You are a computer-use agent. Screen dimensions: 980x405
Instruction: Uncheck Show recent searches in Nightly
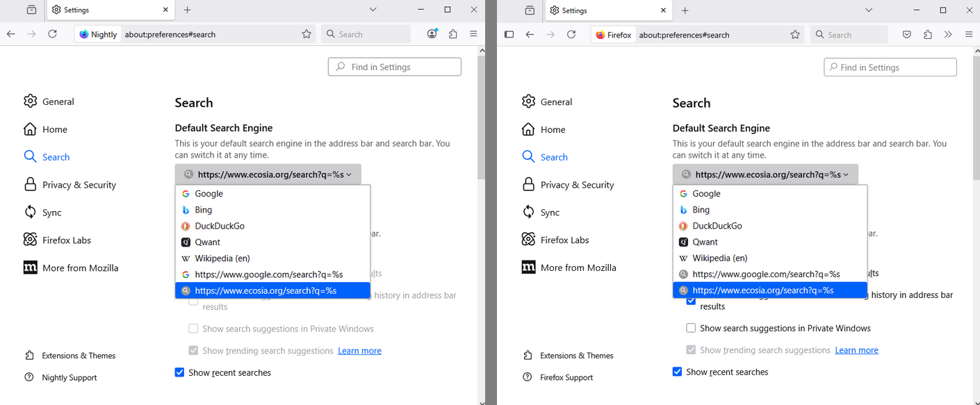(x=179, y=372)
